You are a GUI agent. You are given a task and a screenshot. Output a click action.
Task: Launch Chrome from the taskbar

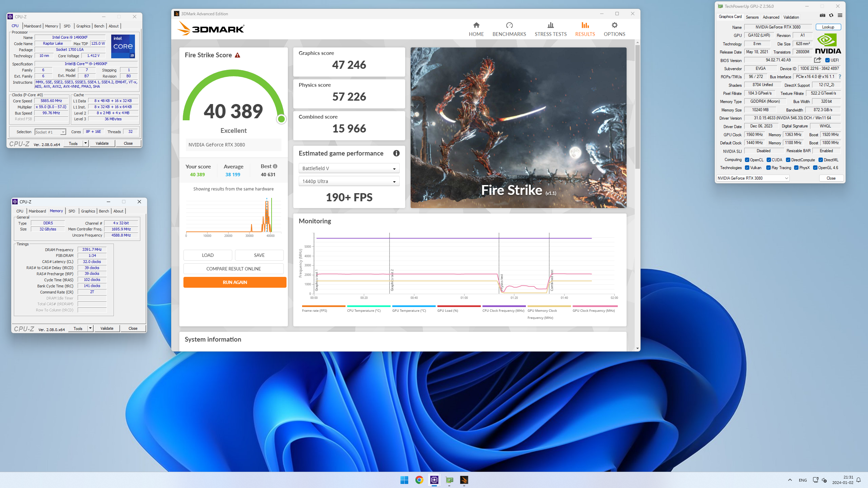pos(419,480)
